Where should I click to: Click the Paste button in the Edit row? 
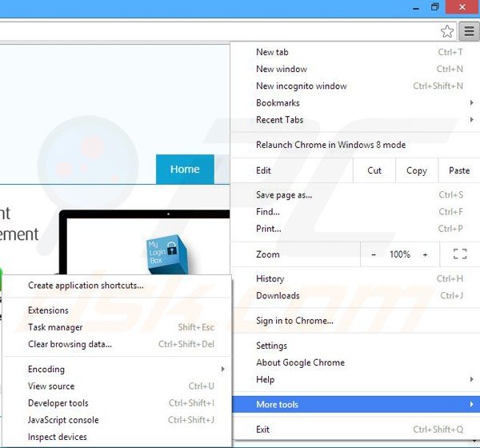tap(459, 170)
